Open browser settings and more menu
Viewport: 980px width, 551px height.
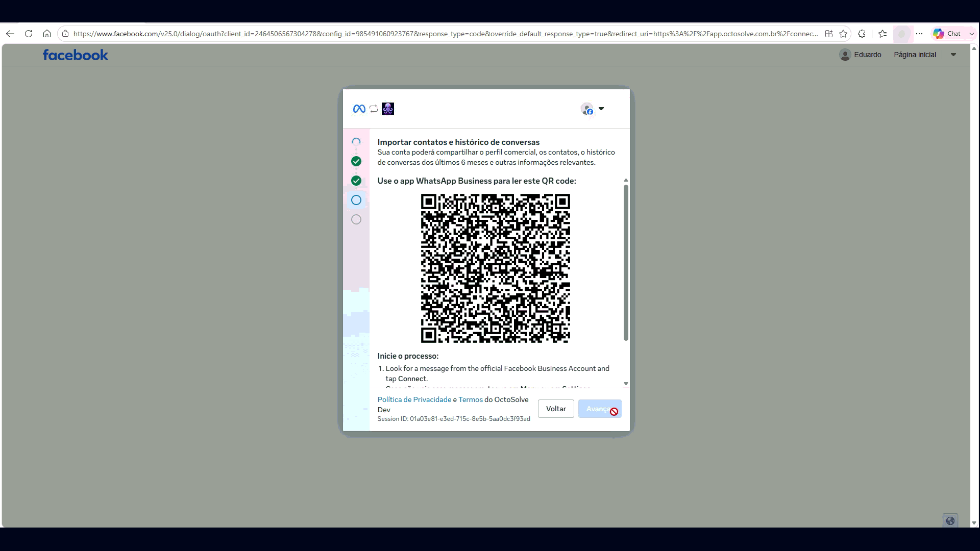point(919,34)
